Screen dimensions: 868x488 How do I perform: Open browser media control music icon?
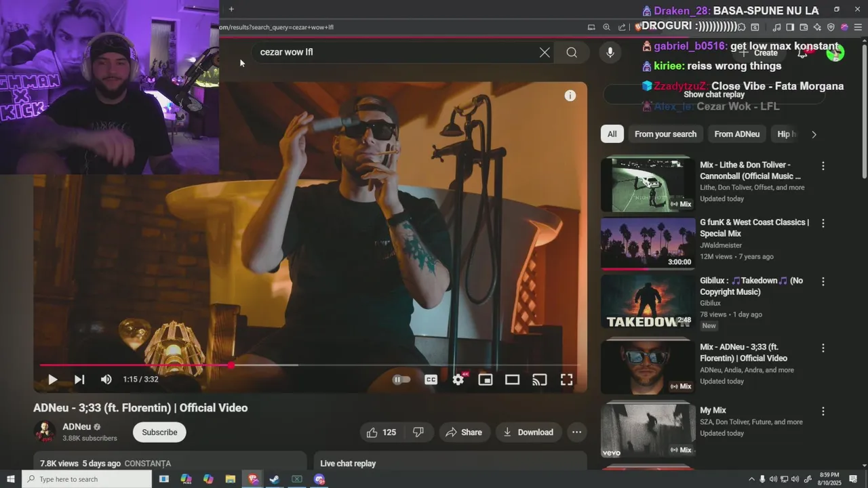[x=776, y=27]
